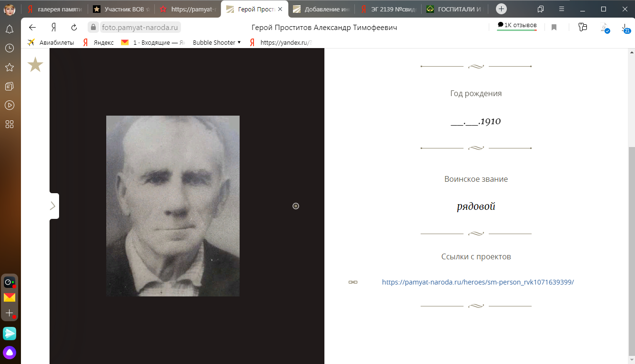Open Yandex Mail envelope in sidebar

[x=10, y=298]
